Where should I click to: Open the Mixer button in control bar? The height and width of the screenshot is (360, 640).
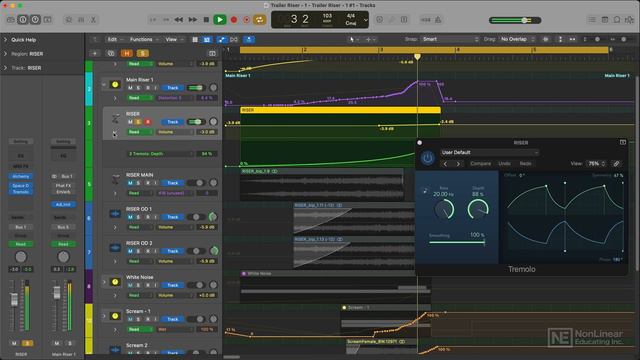(x=81, y=20)
